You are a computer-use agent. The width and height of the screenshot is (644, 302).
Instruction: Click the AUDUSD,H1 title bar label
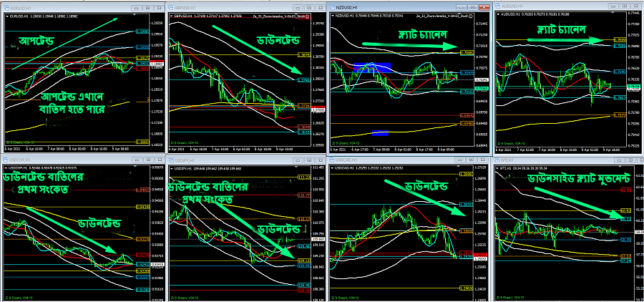[512, 6]
